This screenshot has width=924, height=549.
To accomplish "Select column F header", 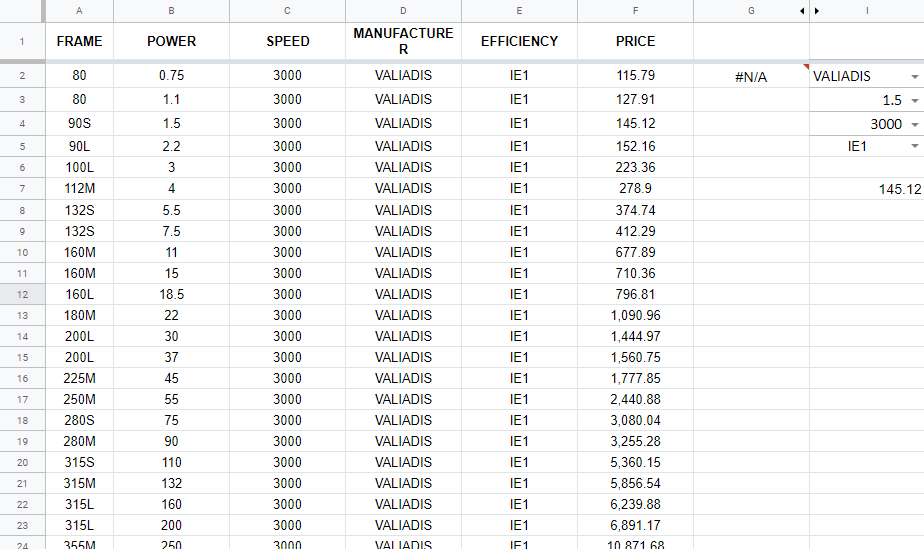I will [635, 11].
